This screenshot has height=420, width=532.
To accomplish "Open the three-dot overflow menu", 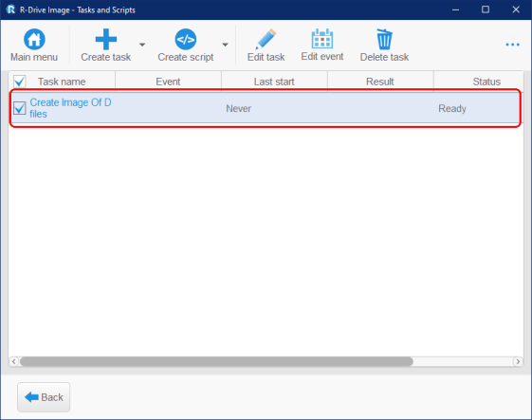I will (512, 45).
